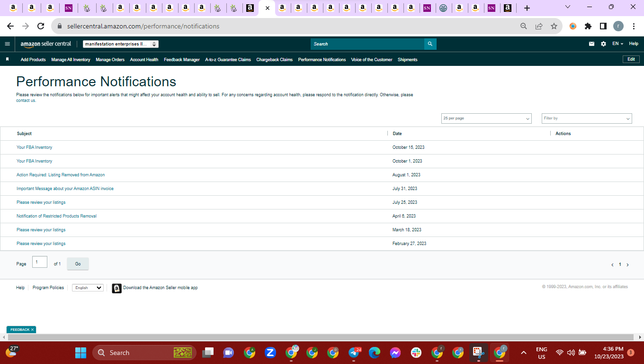
Task: Go to previous notifications page arrow
Action: (x=612, y=265)
